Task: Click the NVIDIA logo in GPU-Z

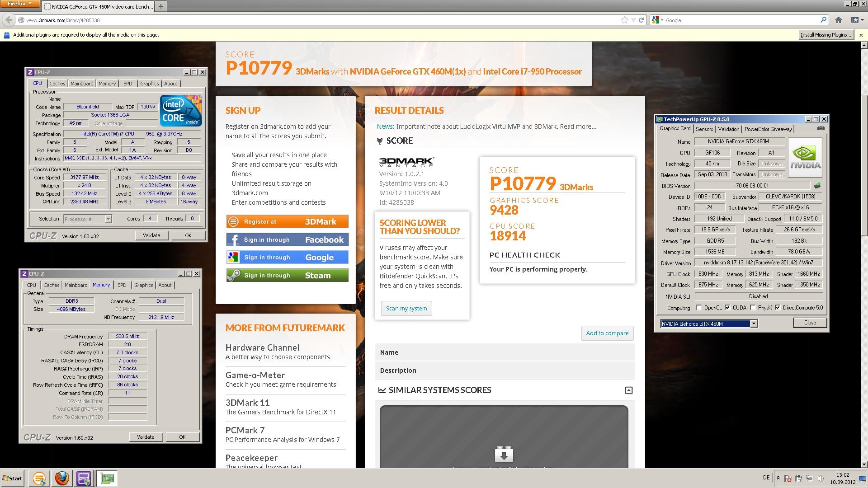Action: tap(805, 157)
